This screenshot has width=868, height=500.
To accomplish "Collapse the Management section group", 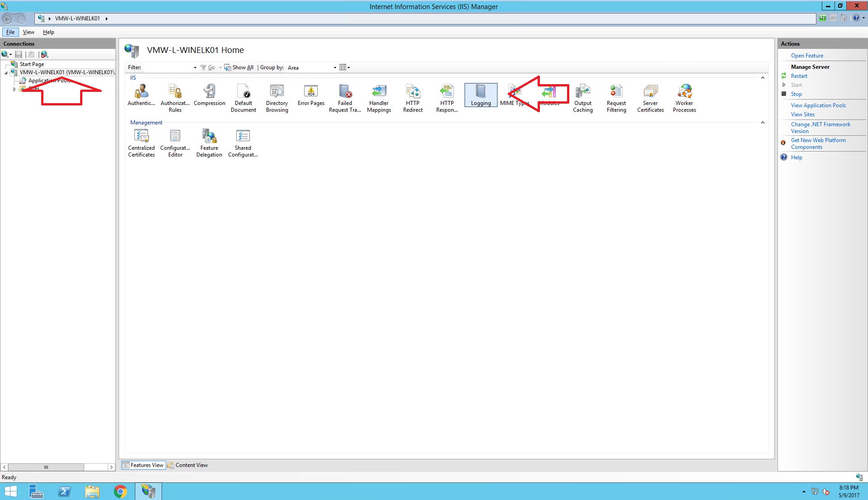I will click(x=763, y=123).
